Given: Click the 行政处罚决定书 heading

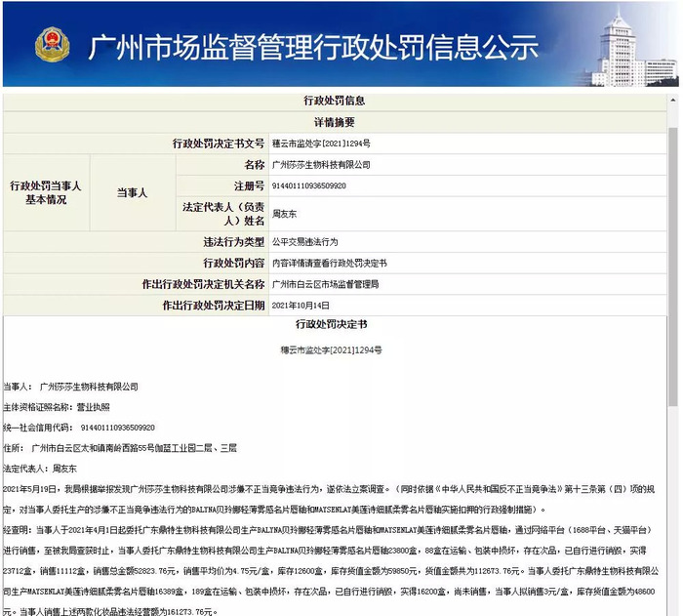Looking at the screenshot, I should [332, 324].
